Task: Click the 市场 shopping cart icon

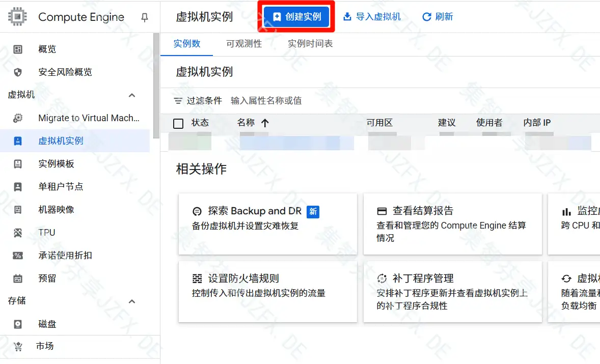Action: click(18, 346)
